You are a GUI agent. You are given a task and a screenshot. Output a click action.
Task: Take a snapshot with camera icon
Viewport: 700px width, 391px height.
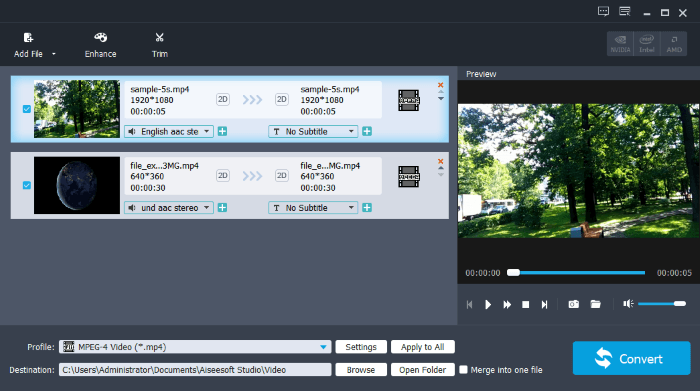[573, 304]
